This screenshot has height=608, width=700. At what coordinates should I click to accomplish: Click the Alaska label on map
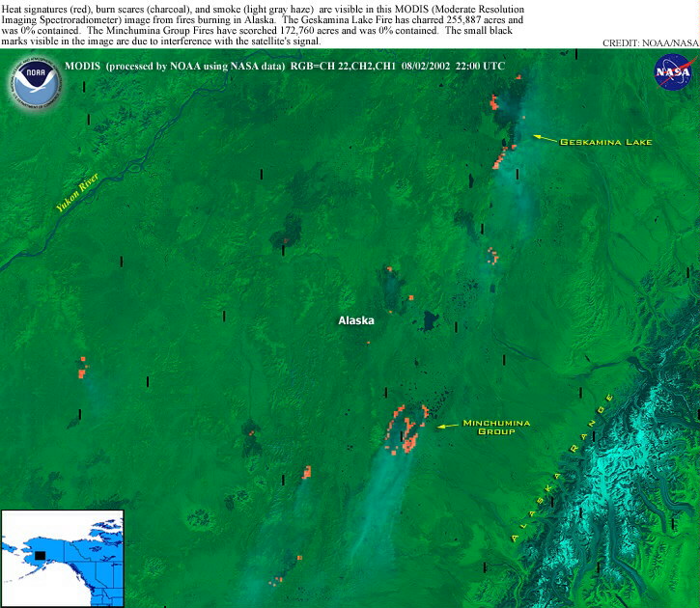(x=356, y=320)
